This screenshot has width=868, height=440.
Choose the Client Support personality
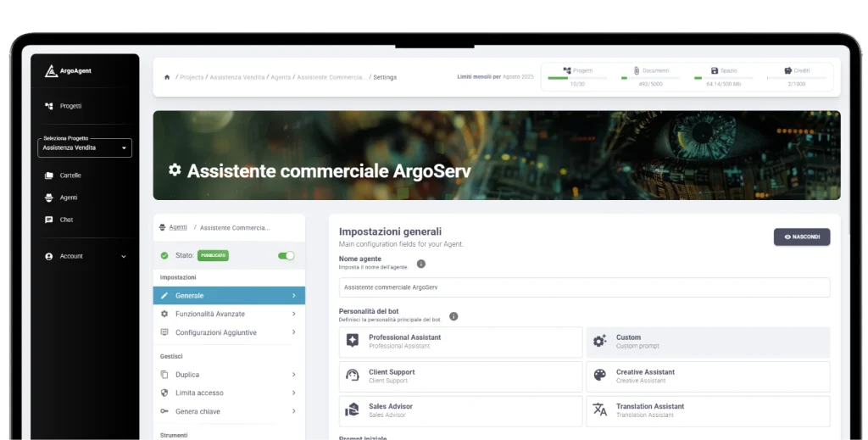(460, 376)
